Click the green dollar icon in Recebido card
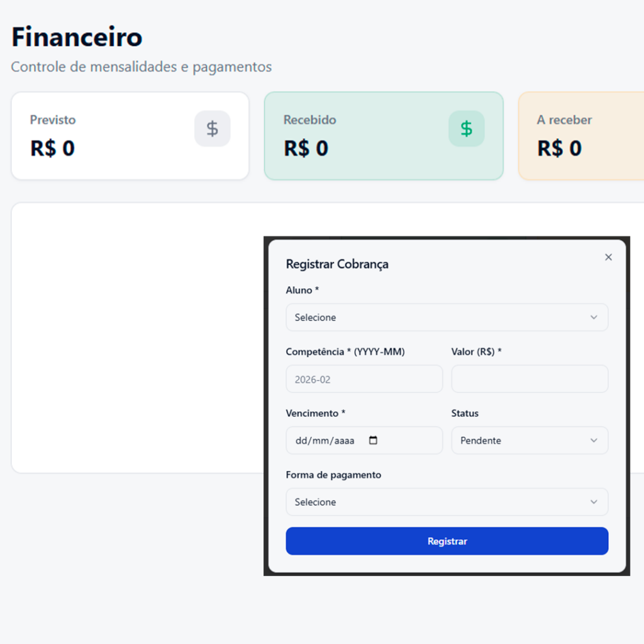The image size is (644, 644). pos(466,129)
